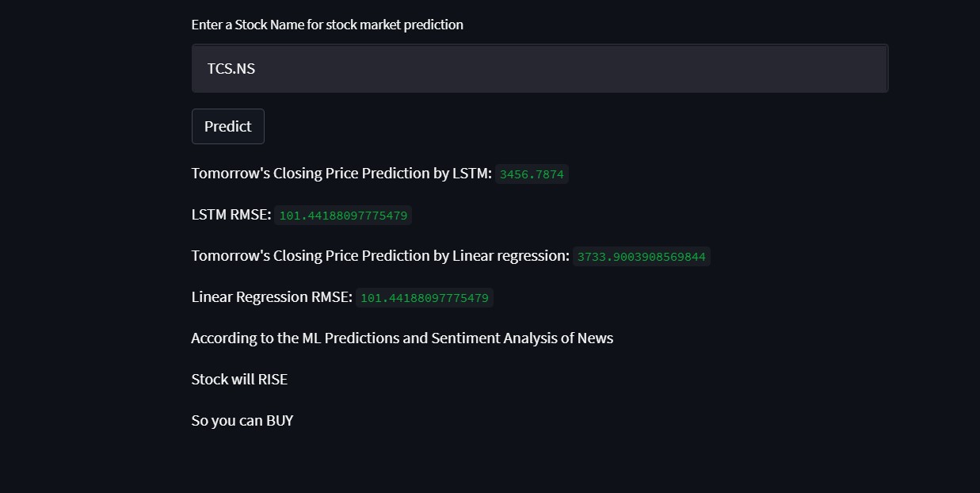The height and width of the screenshot is (493, 980).
Task: Click the 'Tomorrow's Closing Price Prediction by LSTM' label
Action: pyautogui.click(x=341, y=173)
